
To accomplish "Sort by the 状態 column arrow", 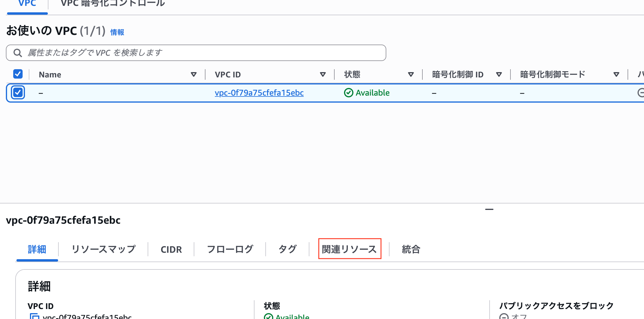I will point(411,74).
